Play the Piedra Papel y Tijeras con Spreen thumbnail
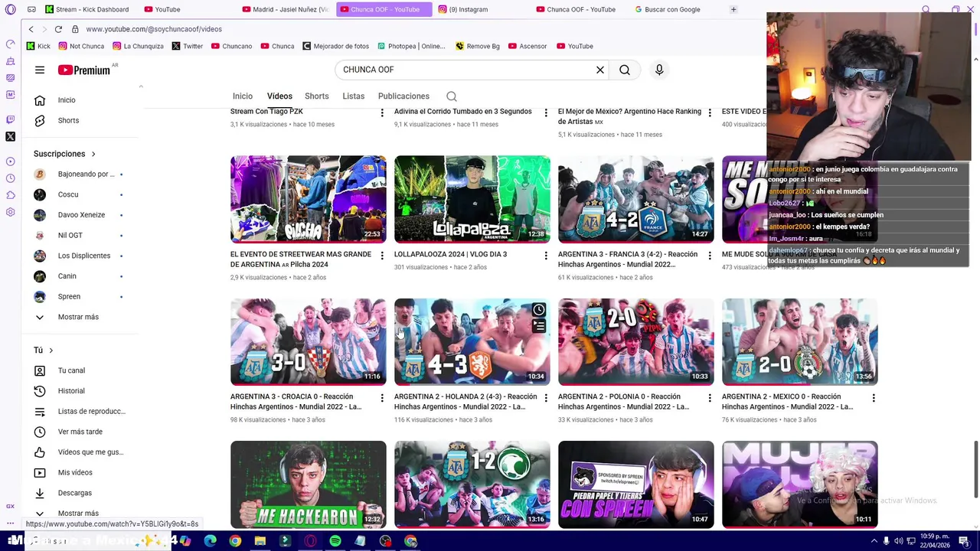980x551 pixels. click(635, 484)
